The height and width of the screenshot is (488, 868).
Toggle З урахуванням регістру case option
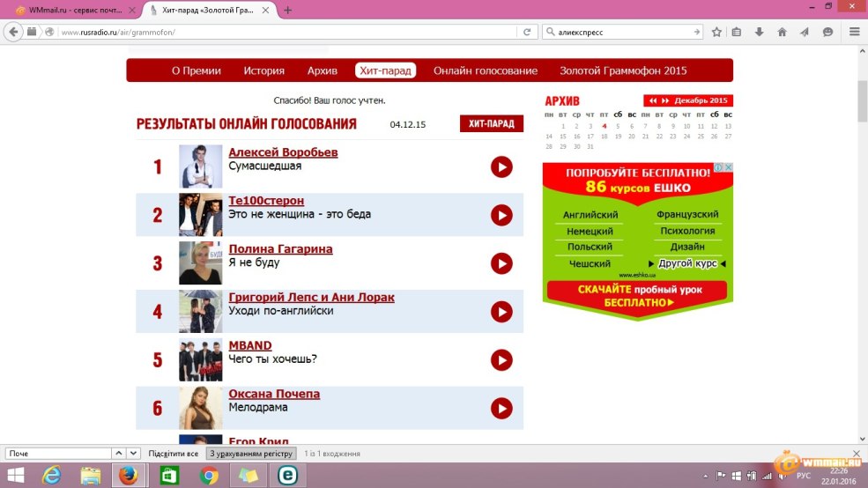pyautogui.click(x=251, y=453)
